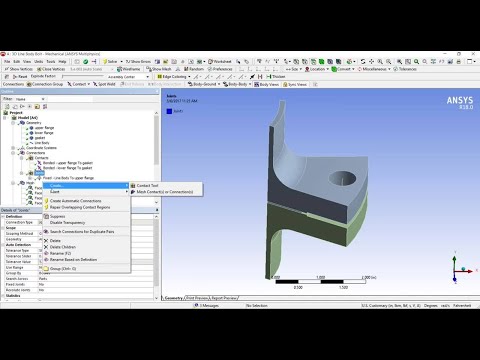Screen dimensions: 480x360
Task: Select the gasket body in tree
Action: [40, 138]
